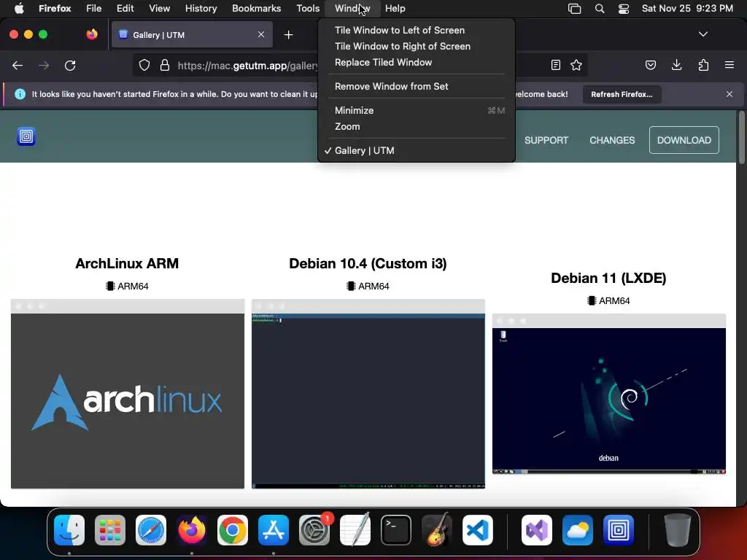Screen dimensions: 747x560
Task: Open Launchpad from the Dock
Action: (x=110, y=530)
